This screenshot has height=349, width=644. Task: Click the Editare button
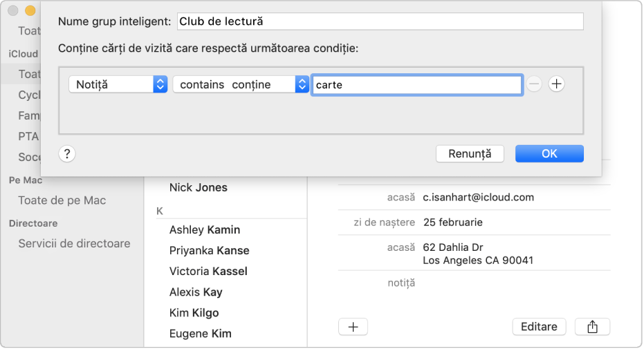coord(540,327)
